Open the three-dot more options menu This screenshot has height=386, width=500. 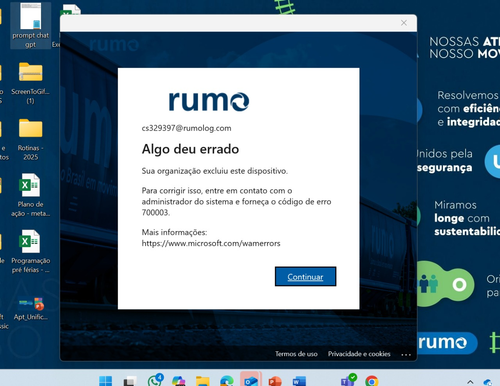click(406, 354)
